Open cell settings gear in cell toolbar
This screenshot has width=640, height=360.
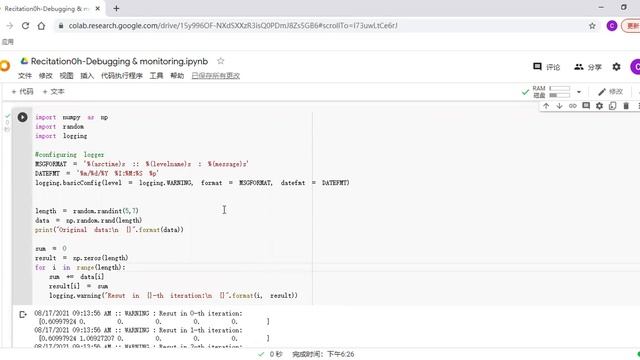pyautogui.click(x=599, y=106)
